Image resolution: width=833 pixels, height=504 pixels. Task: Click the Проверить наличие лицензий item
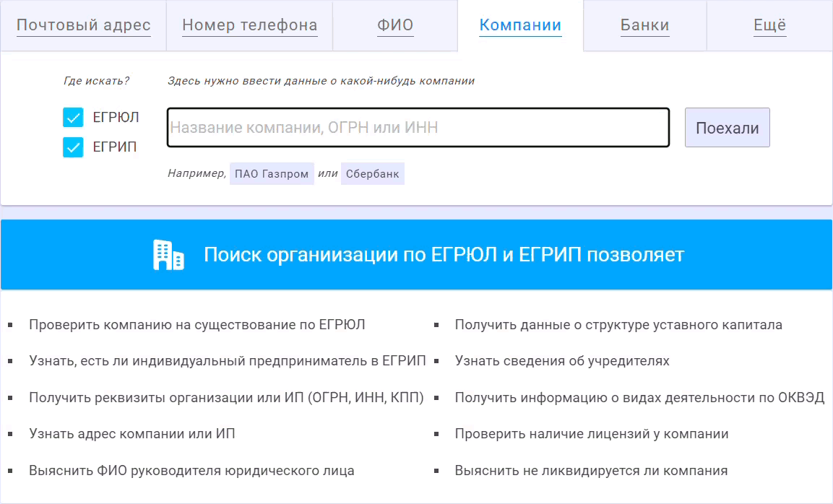(x=592, y=434)
